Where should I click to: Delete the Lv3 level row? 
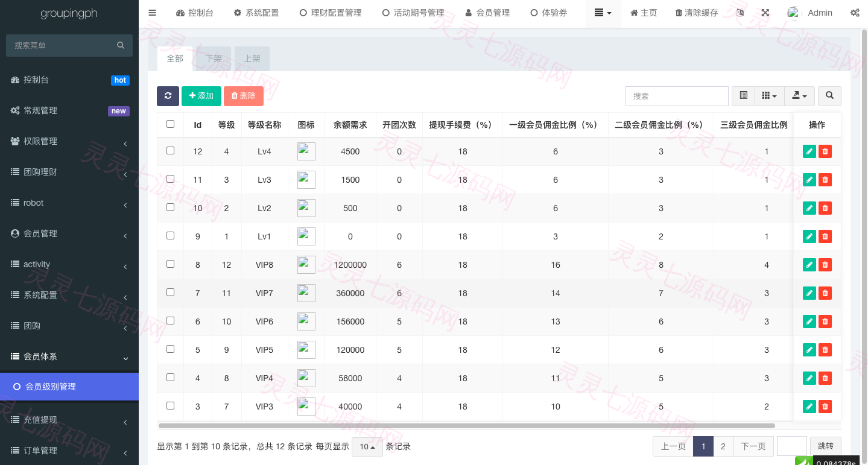pos(825,180)
